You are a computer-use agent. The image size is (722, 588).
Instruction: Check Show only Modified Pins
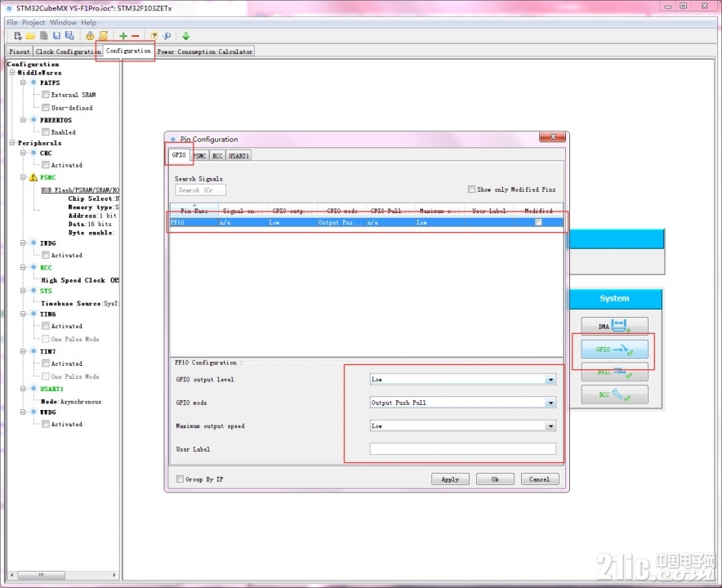click(471, 189)
